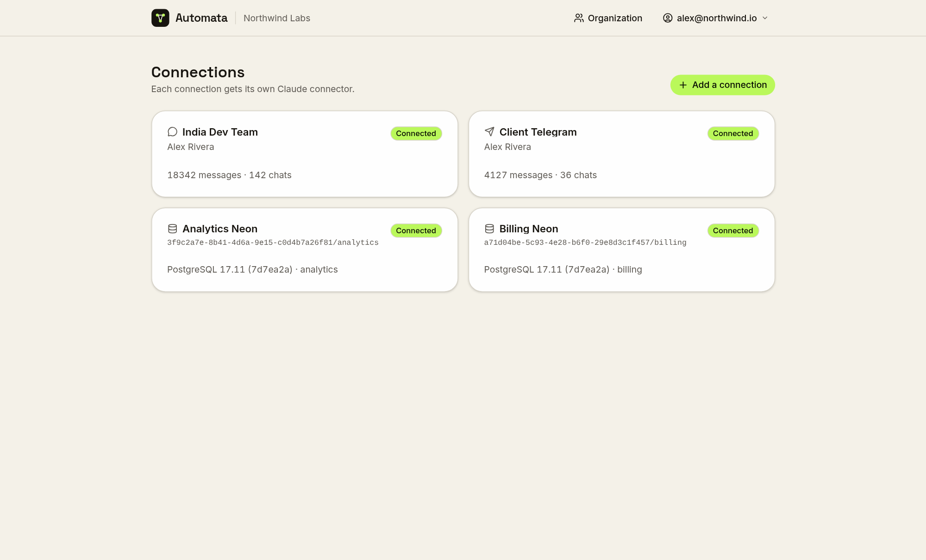Viewport: 926px width, 560px height.
Task: Click the database icon on Billing Neon
Action: click(x=489, y=229)
